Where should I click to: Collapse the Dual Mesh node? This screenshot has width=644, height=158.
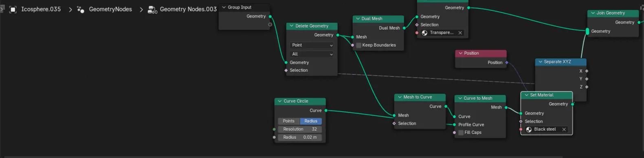358,19
